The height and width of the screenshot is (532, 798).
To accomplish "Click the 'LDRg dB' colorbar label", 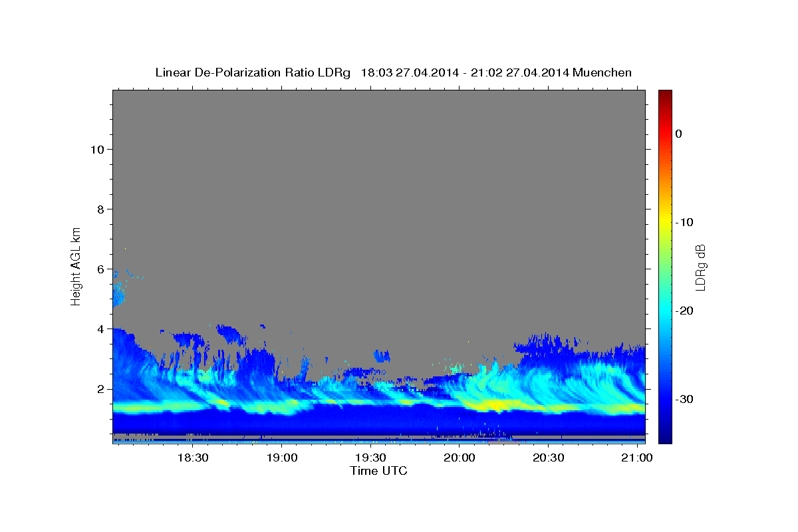I will 700,267.
